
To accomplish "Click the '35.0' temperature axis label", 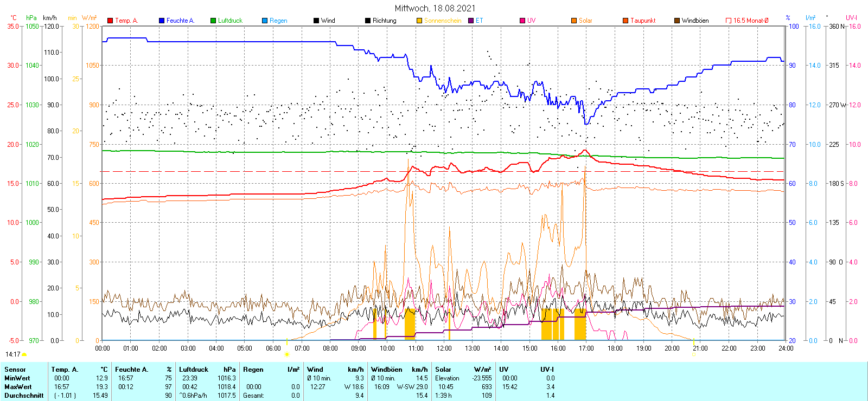I will pyautogui.click(x=12, y=27).
